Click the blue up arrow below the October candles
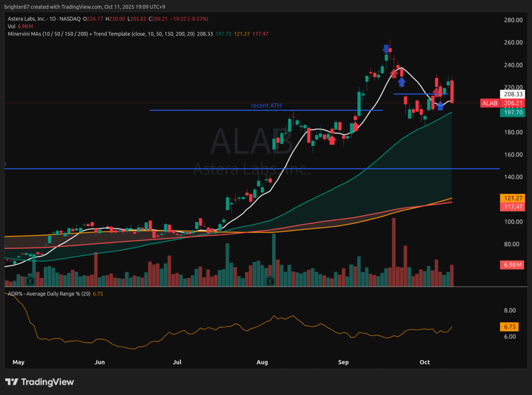The width and height of the screenshot is (532, 395). (441, 106)
